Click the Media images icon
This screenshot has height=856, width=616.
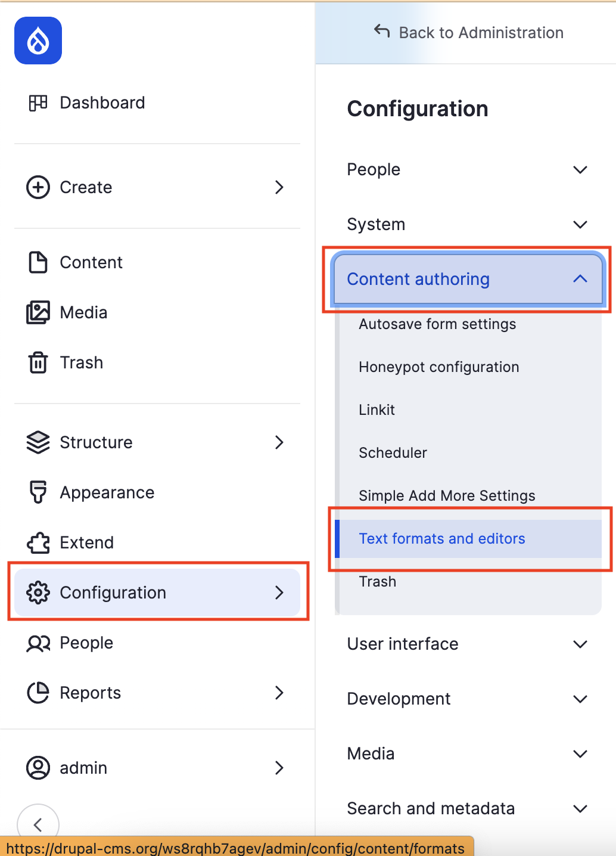[x=38, y=312]
